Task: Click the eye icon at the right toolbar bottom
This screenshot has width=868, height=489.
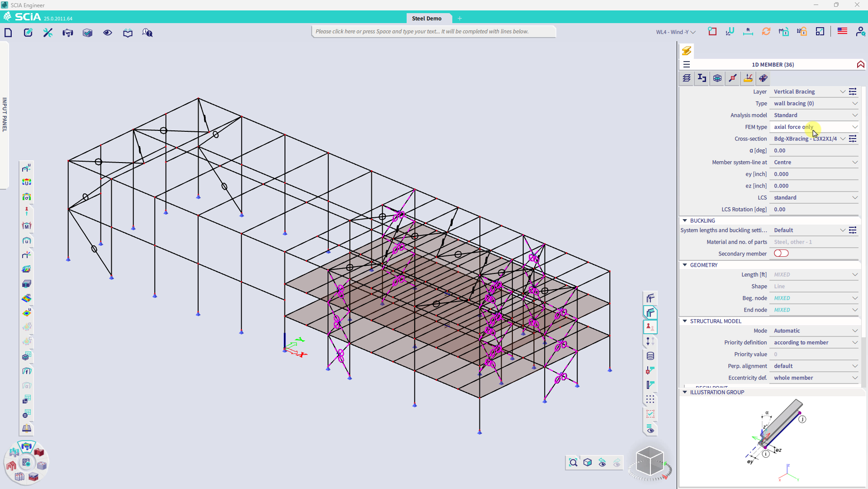Action: tap(650, 429)
